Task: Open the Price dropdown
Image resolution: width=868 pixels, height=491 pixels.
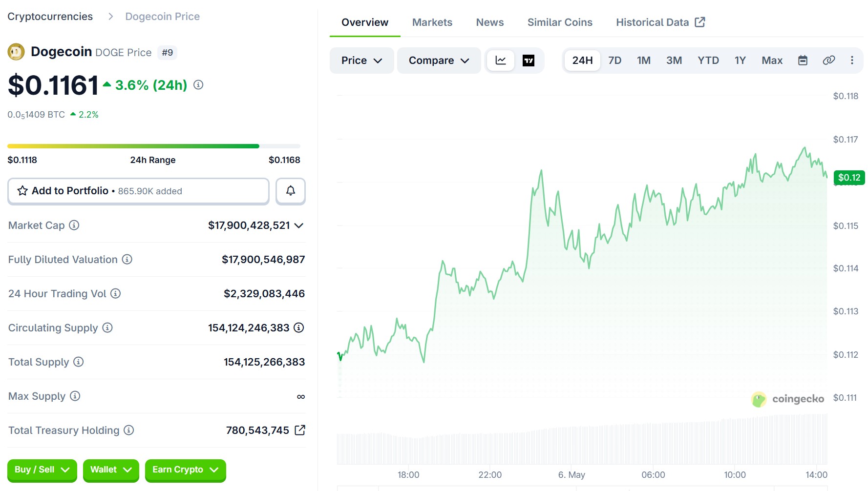Action: pos(361,61)
